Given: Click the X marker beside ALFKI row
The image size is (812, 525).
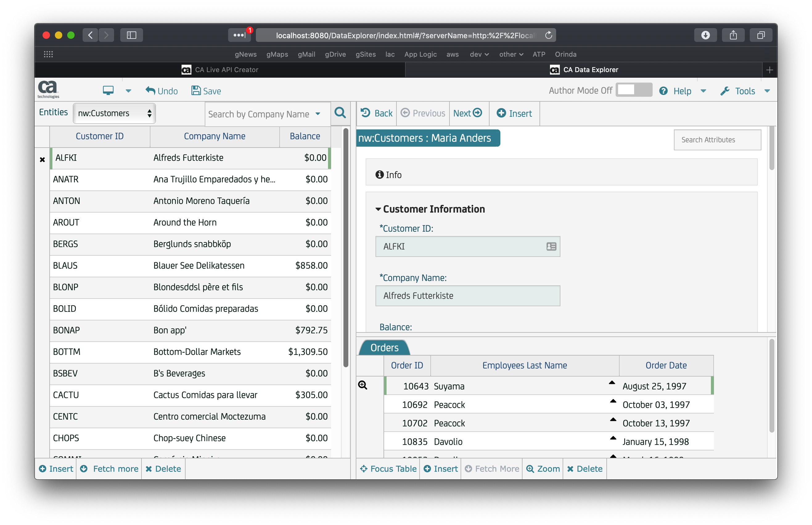Looking at the screenshot, I should pos(42,160).
